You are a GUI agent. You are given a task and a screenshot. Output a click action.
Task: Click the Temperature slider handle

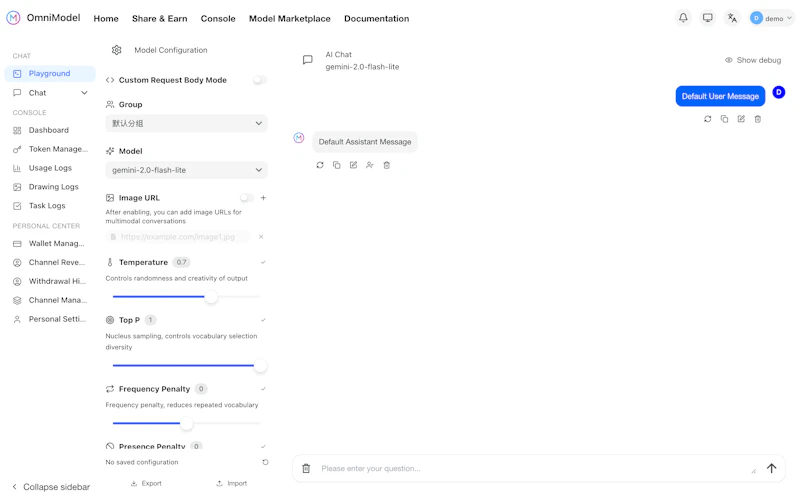211,297
